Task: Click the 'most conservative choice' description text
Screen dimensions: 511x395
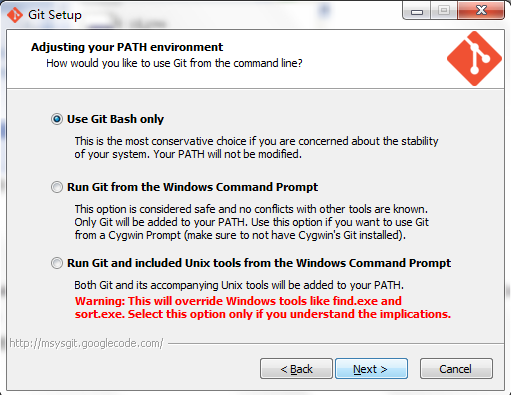Action: pyautogui.click(x=256, y=147)
